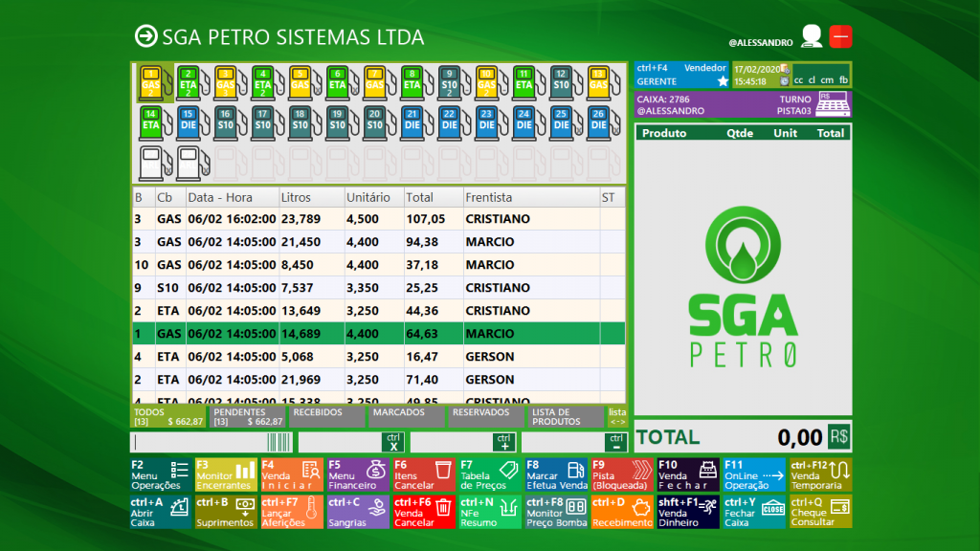This screenshot has width=980, height=551.
Task: Open F2 Menu Operações
Action: tap(161, 474)
